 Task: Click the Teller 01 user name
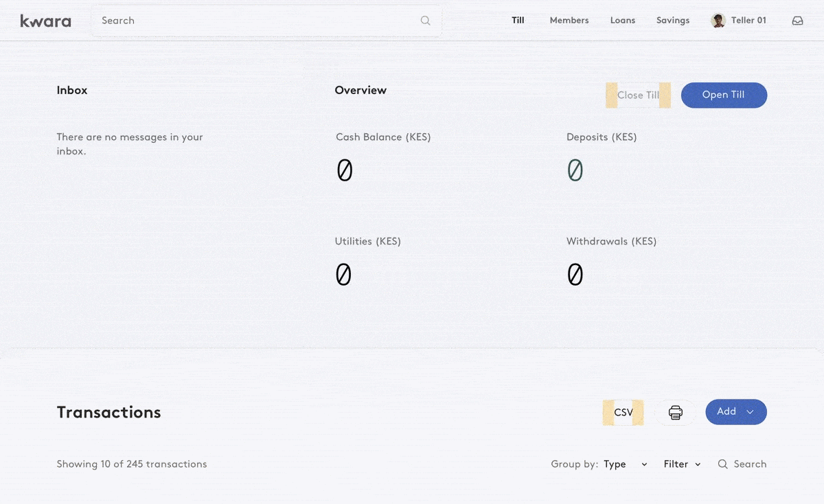[748, 21]
